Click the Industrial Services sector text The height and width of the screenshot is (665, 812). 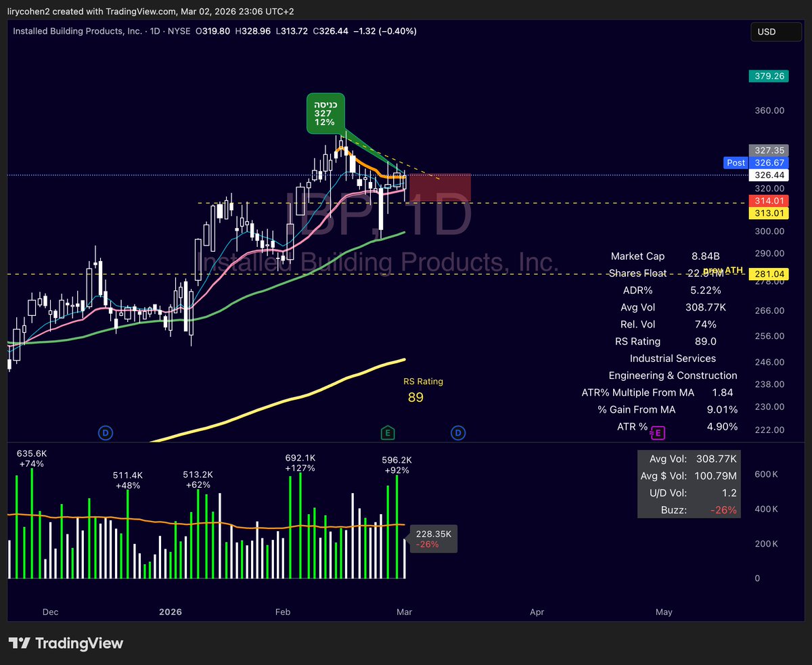pos(673,359)
